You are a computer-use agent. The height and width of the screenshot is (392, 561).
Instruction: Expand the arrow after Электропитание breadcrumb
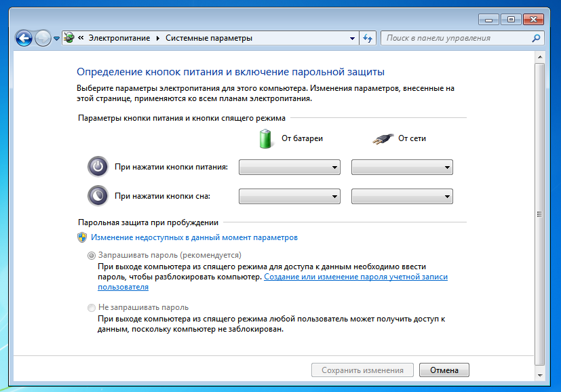click(158, 38)
